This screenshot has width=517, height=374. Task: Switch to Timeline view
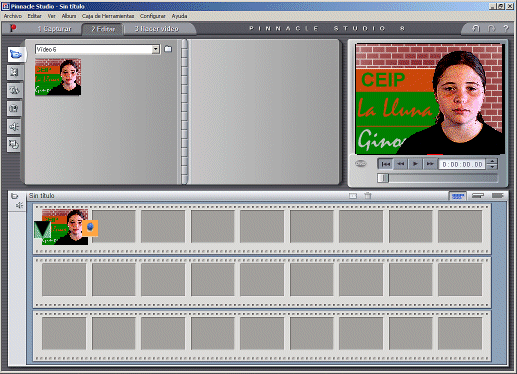[x=478, y=196]
